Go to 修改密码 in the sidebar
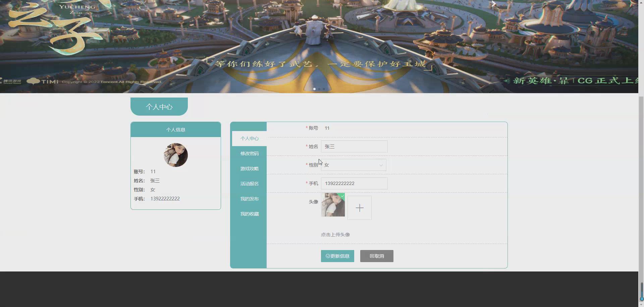This screenshot has height=307, width=644. pos(249,153)
